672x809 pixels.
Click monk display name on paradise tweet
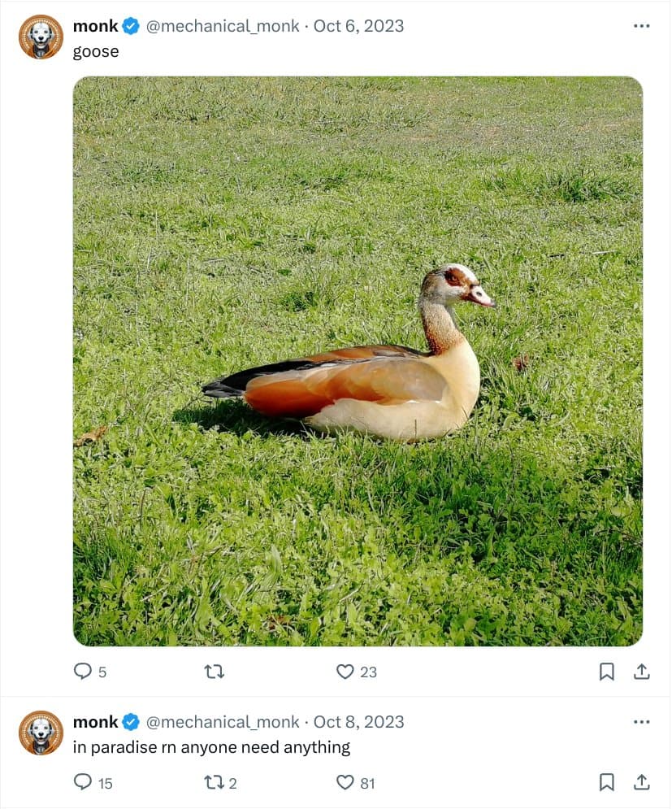pos(95,722)
